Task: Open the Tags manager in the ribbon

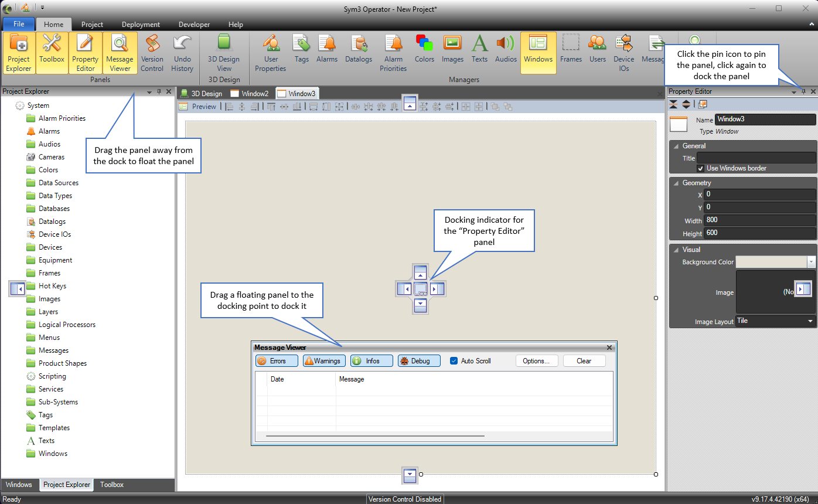Action: [302, 48]
